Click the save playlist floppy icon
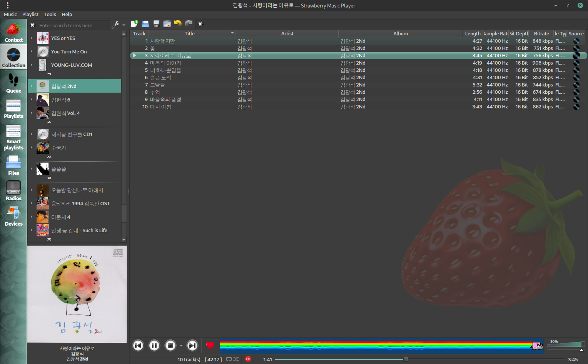This screenshot has height=364, width=588. [x=156, y=24]
